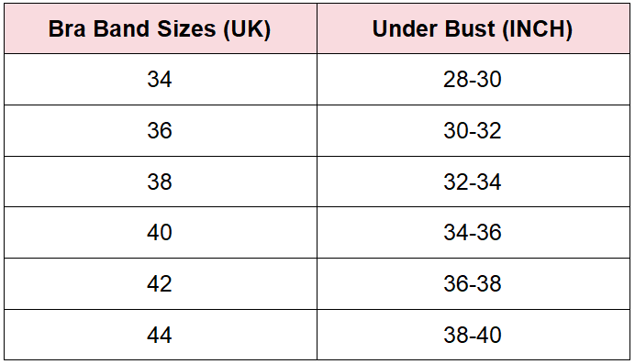Select the band size 44 cell

pos(160,335)
